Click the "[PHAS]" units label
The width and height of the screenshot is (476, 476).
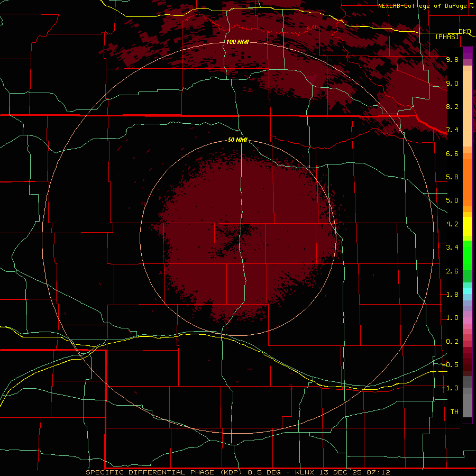click(447, 36)
